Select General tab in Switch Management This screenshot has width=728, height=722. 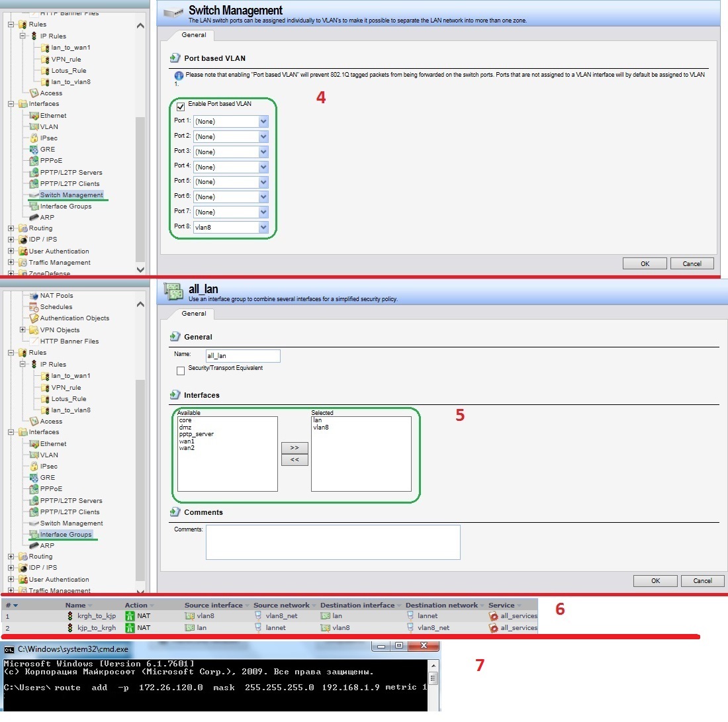pos(194,35)
